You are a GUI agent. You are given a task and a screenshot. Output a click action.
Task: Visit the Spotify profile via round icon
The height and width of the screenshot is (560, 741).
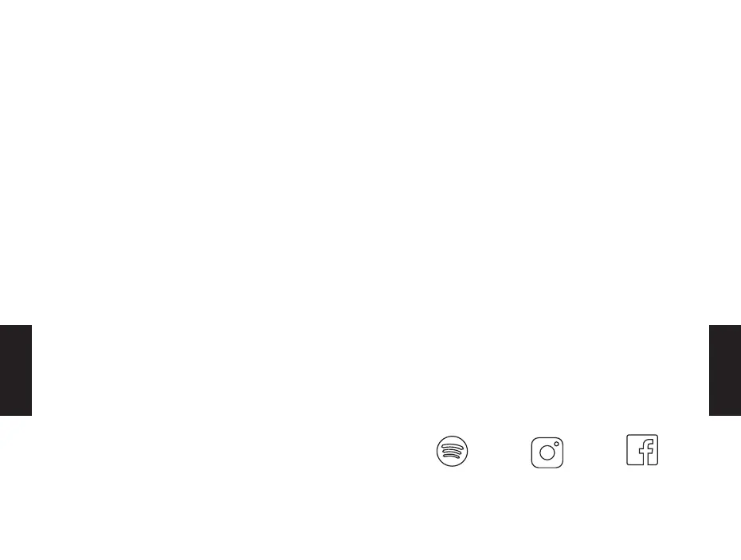(x=452, y=452)
